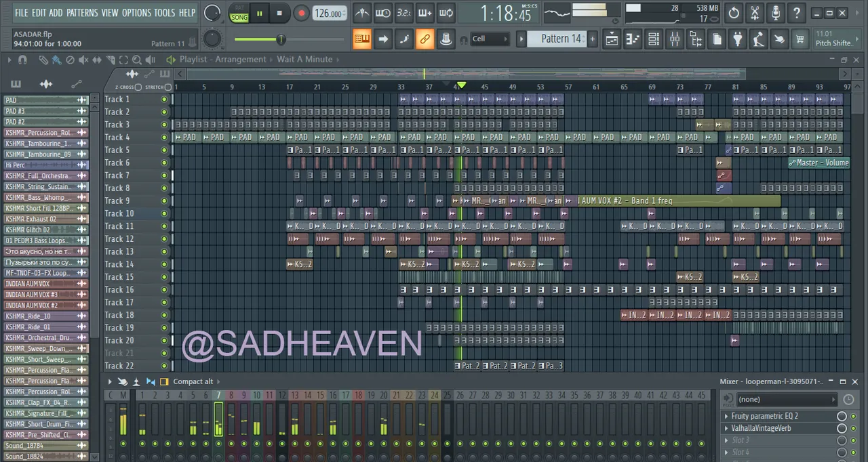Open the help question mark icon
This screenshot has height=462, width=868.
pyautogui.click(x=797, y=13)
